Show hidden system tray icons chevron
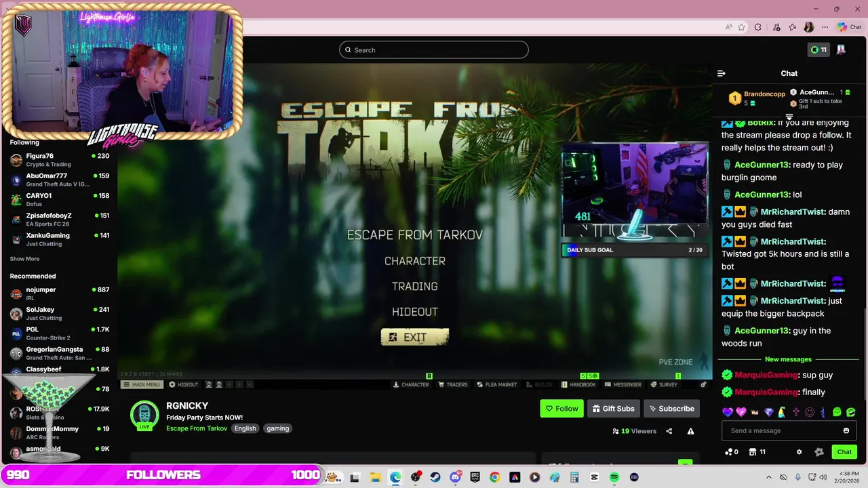The width and height of the screenshot is (868, 488). pyautogui.click(x=770, y=477)
